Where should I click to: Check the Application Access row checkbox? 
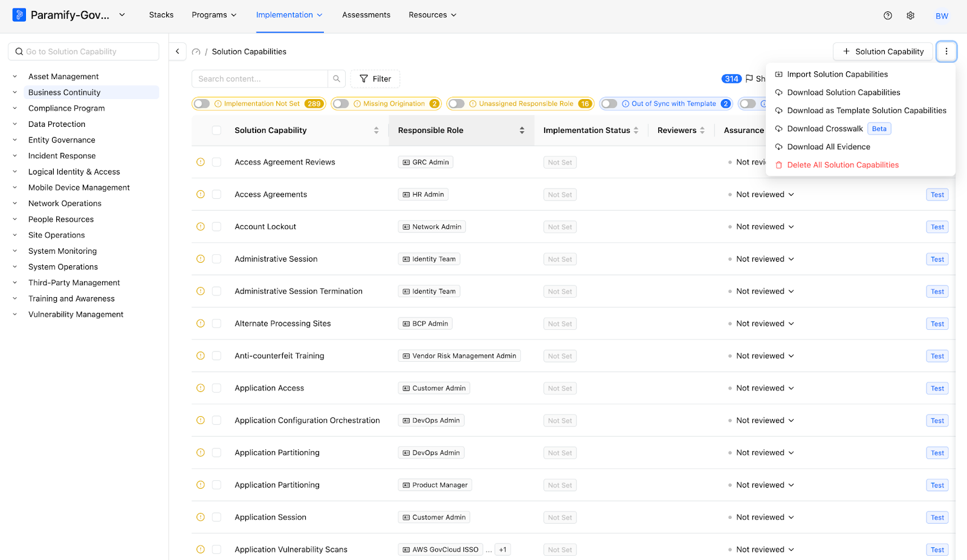tap(216, 388)
